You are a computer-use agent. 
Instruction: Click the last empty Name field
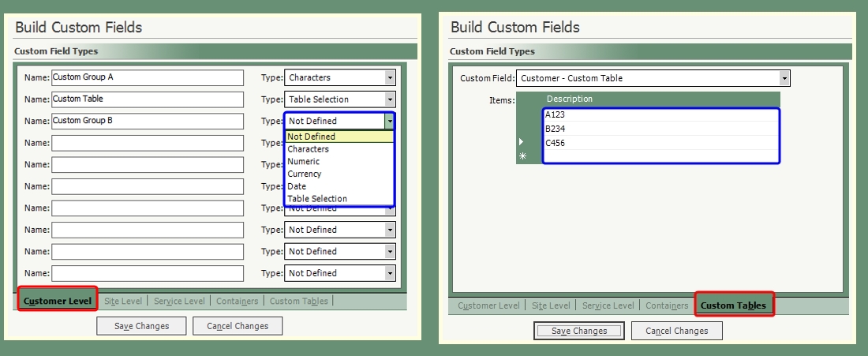[x=148, y=273]
